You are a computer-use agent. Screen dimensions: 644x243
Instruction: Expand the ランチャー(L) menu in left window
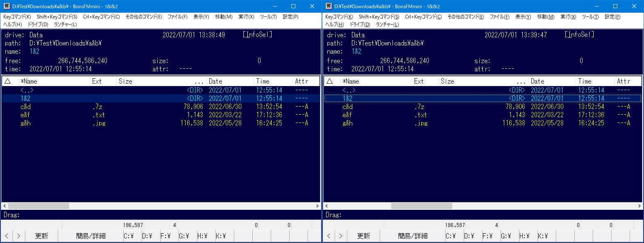tap(65, 24)
